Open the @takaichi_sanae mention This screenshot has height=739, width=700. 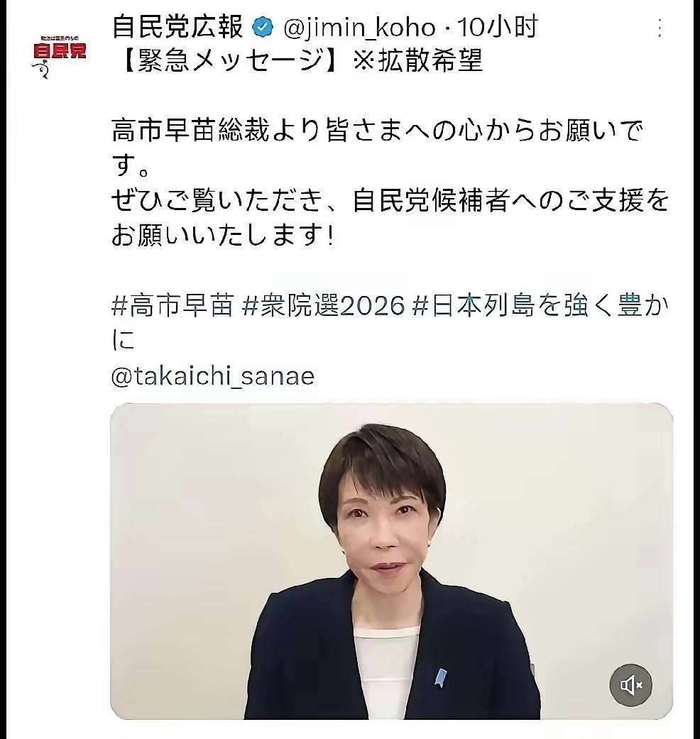213,376
